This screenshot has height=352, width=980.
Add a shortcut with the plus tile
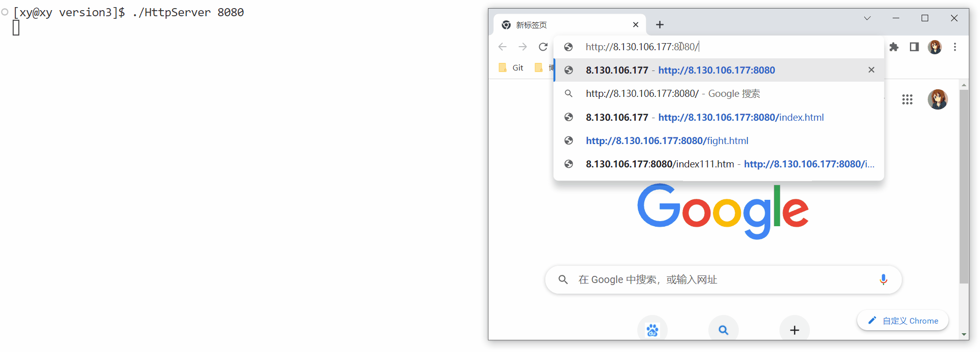pos(795,330)
